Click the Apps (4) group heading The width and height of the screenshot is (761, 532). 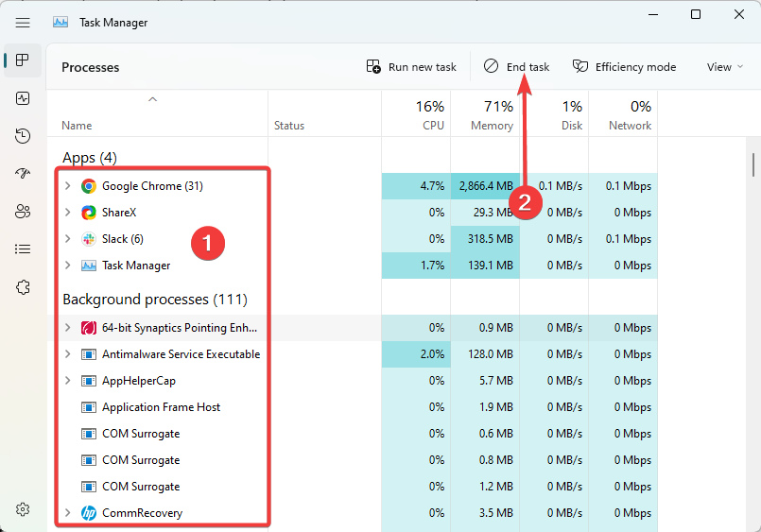90,158
